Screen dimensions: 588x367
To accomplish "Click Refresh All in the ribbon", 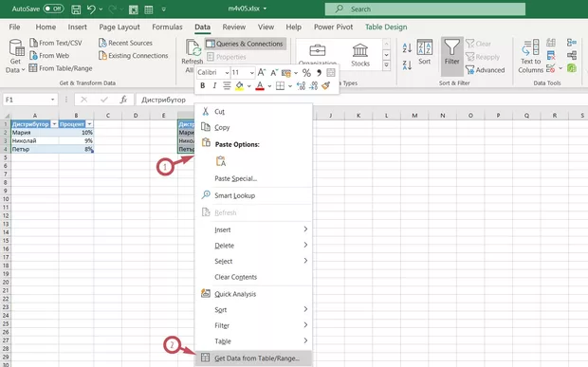I will (x=192, y=56).
